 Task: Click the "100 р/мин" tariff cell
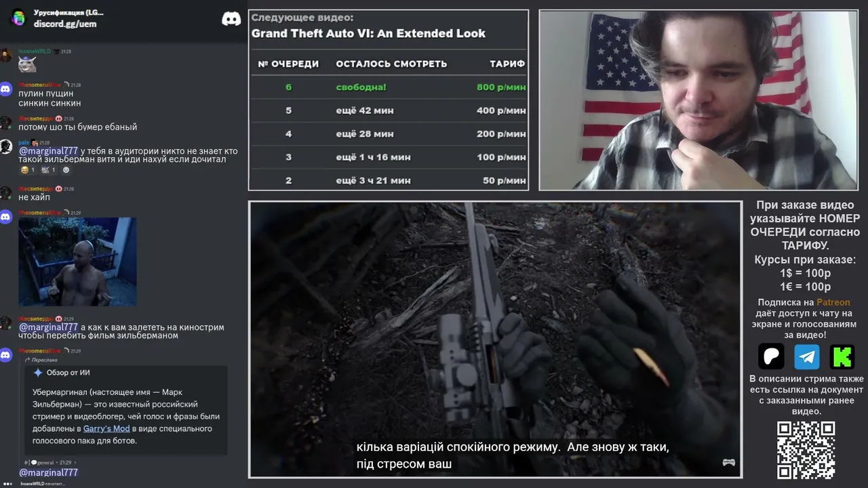tap(501, 157)
